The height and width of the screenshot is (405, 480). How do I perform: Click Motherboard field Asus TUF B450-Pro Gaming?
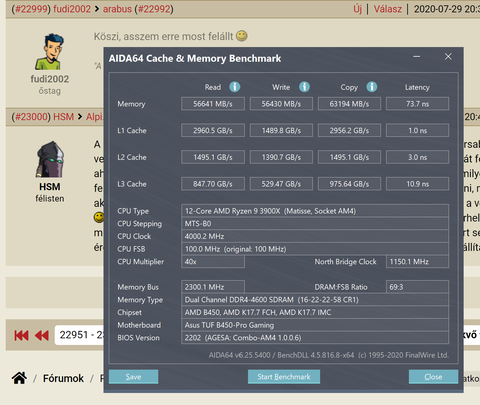point(315,325)
